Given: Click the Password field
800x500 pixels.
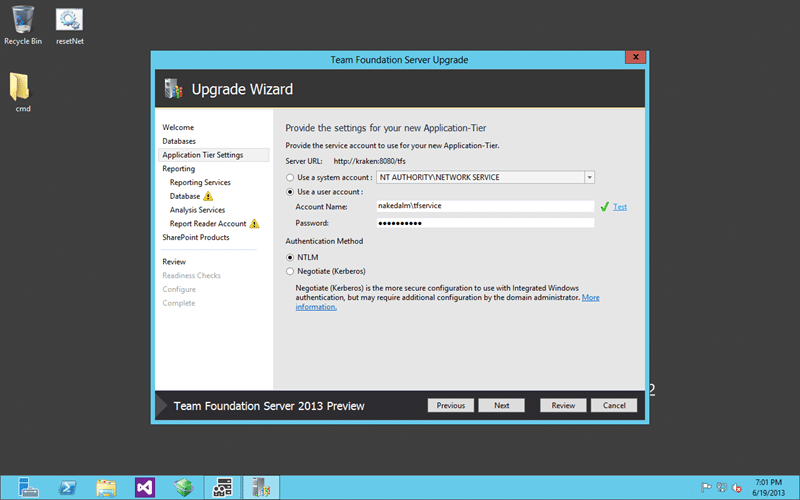Looking at the screenshot, I should 485,223.
